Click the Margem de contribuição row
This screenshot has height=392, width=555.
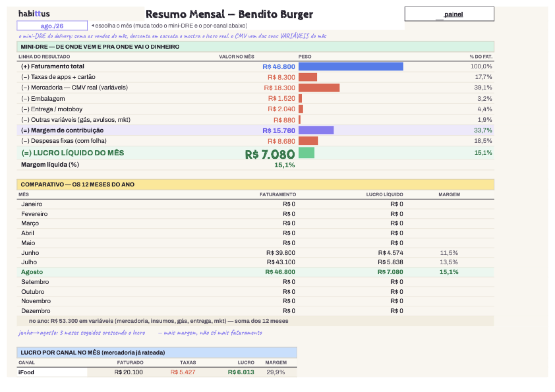click(x=255, y=130)
